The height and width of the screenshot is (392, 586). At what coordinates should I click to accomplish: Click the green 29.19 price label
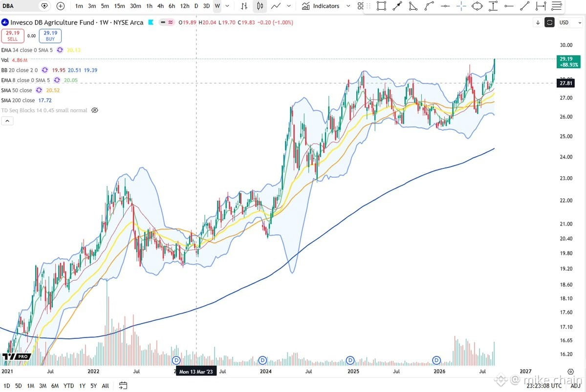tap(568, 62)
